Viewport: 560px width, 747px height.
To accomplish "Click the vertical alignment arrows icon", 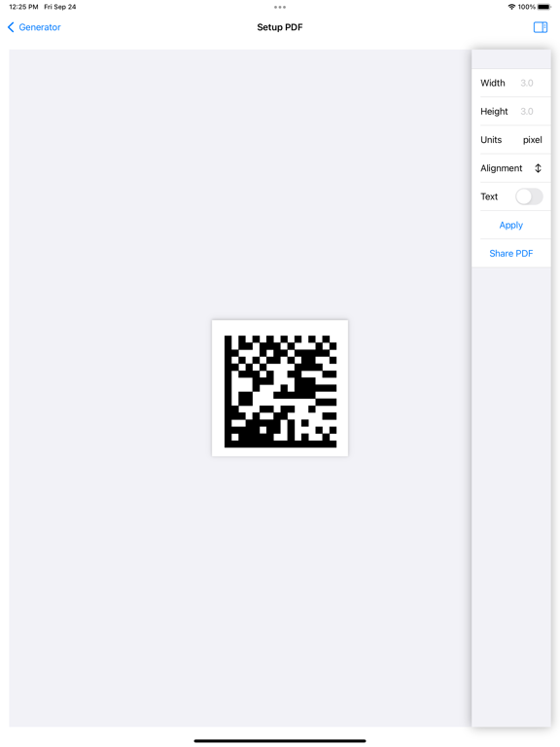I will [x=538, y=168].
